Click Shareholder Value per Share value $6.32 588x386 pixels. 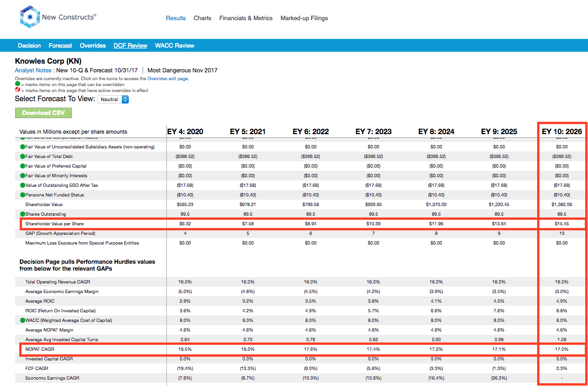point(185,224)
